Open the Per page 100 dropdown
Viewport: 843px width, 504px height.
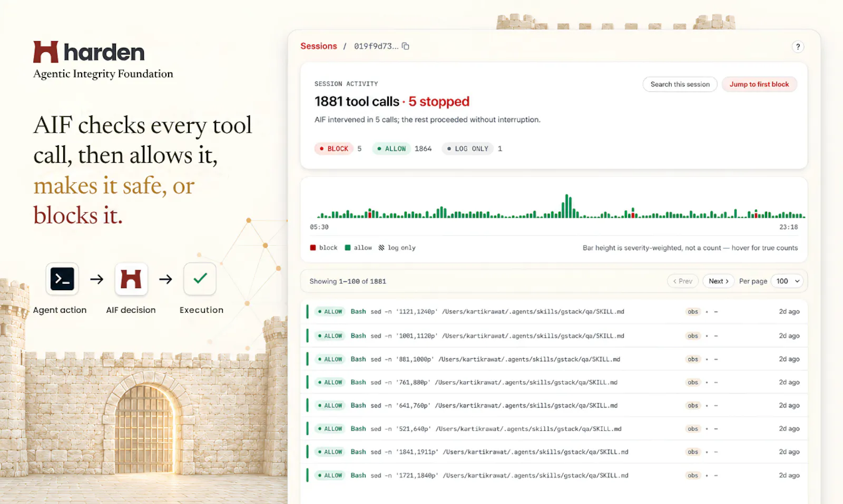788,281
